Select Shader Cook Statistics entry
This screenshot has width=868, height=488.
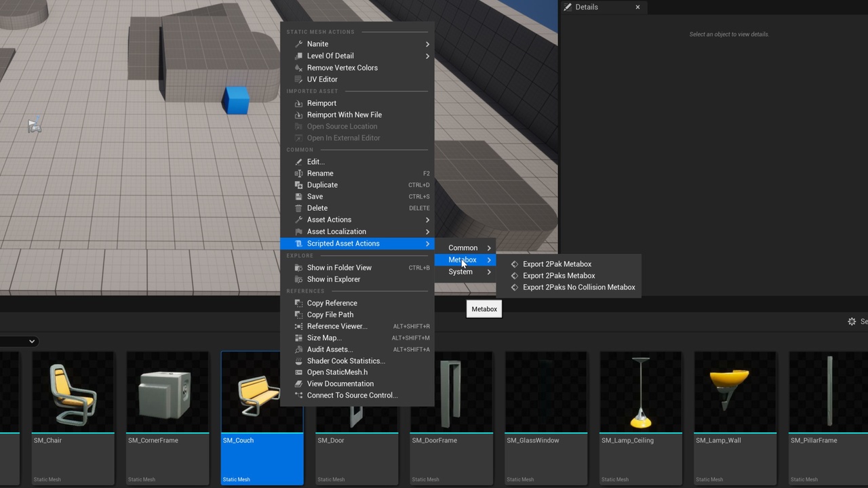point(357,361)
